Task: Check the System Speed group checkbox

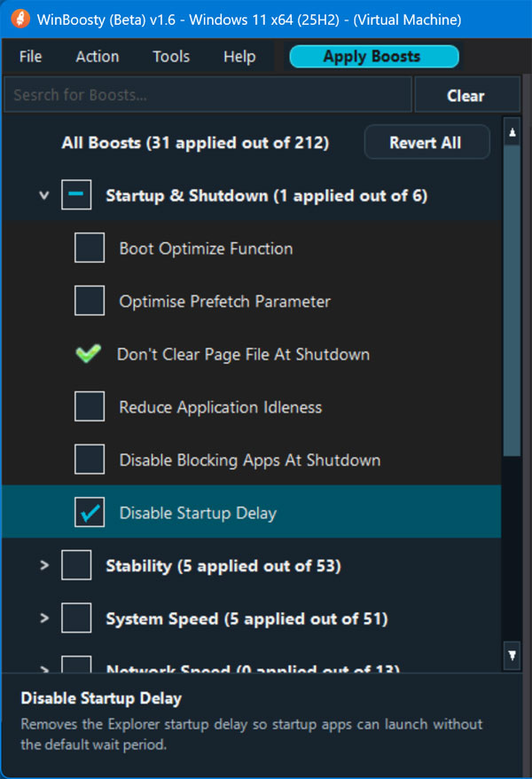Action: 76,618
